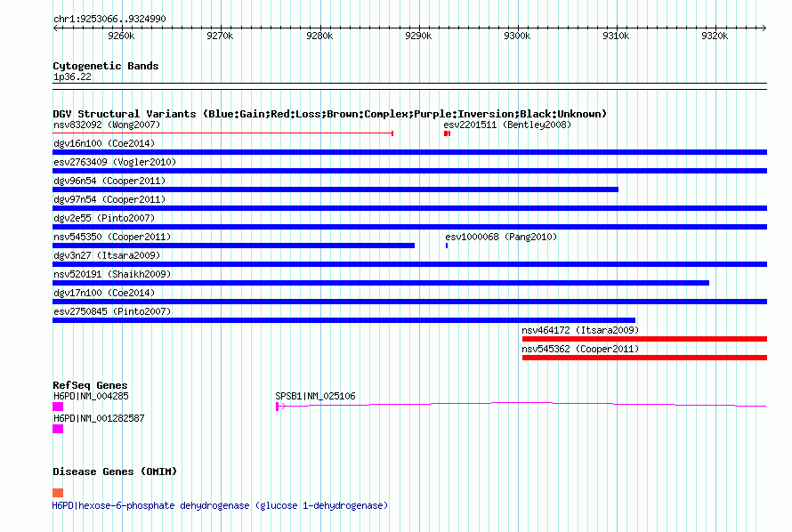Click the dgv16n100 (Coe2014) blue bar
792x532 pixels.
coord(409,152)
